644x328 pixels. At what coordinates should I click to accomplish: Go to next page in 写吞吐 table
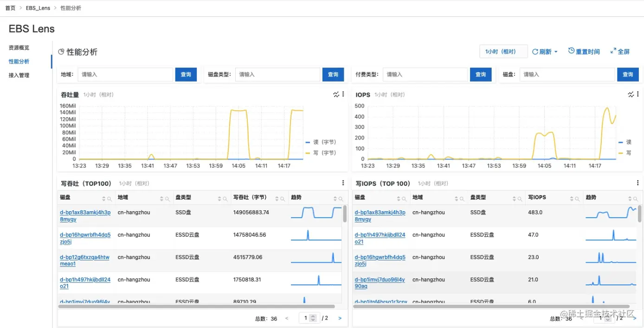pos(340,318)
